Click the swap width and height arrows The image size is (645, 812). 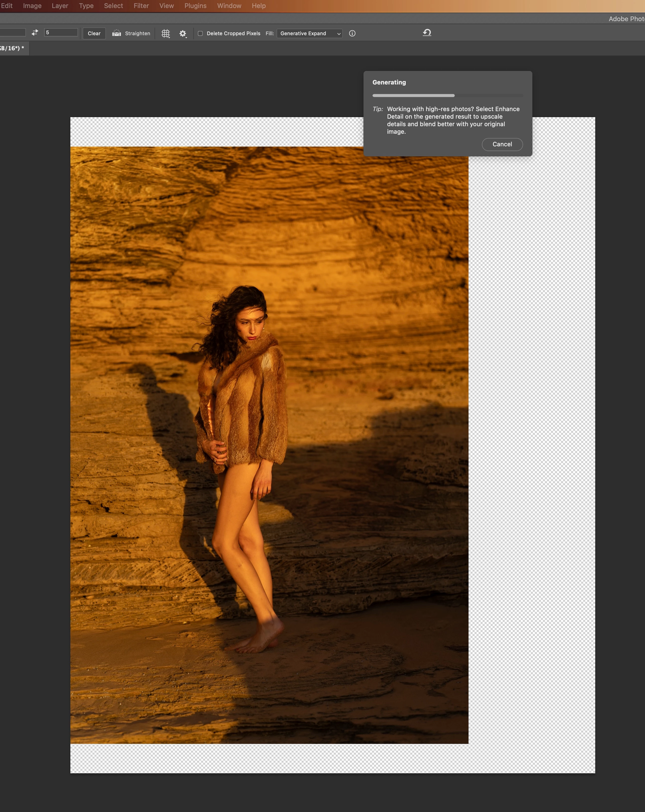coord(35,33)
